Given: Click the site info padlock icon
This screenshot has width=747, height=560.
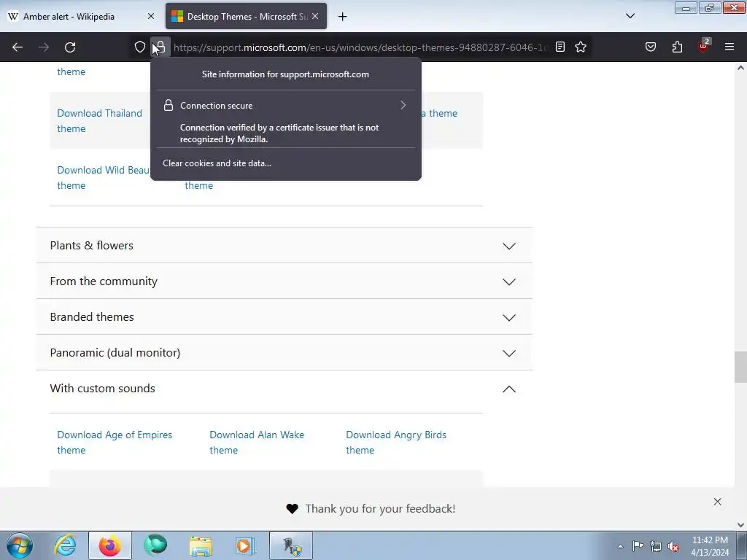Looking at the screenshot, I should coord(160,47).
